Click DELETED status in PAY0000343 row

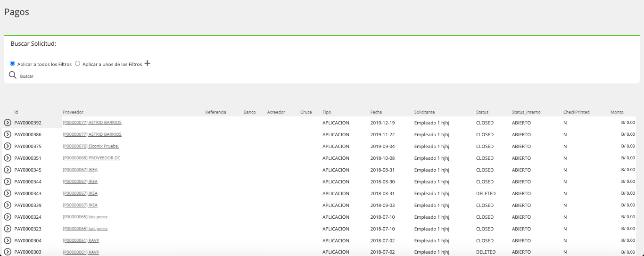point(486,193)
